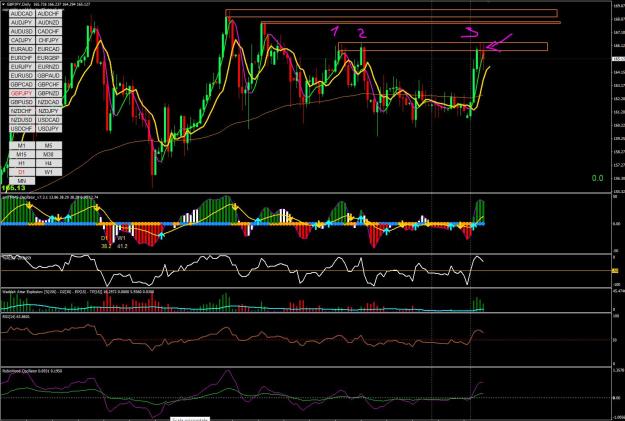Show the GBPAUD chart
Image resolution: width=625 pixels, height=421 pixels.
(49, 75)
